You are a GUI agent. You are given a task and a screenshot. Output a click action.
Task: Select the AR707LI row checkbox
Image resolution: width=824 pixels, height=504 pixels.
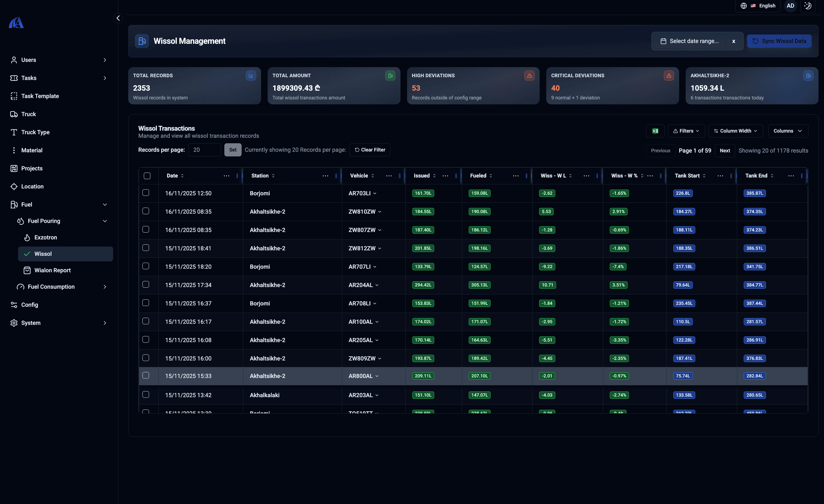pos(146,266)
